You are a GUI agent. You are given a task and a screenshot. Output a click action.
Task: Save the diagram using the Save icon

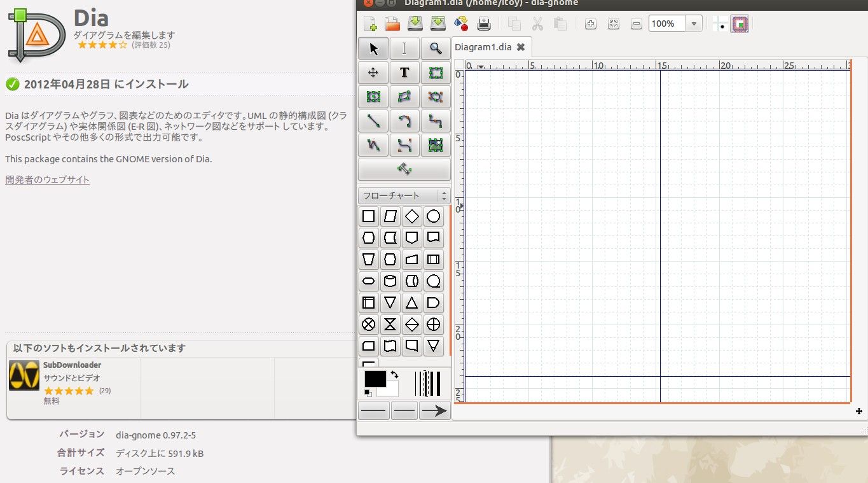pos(415,24)
